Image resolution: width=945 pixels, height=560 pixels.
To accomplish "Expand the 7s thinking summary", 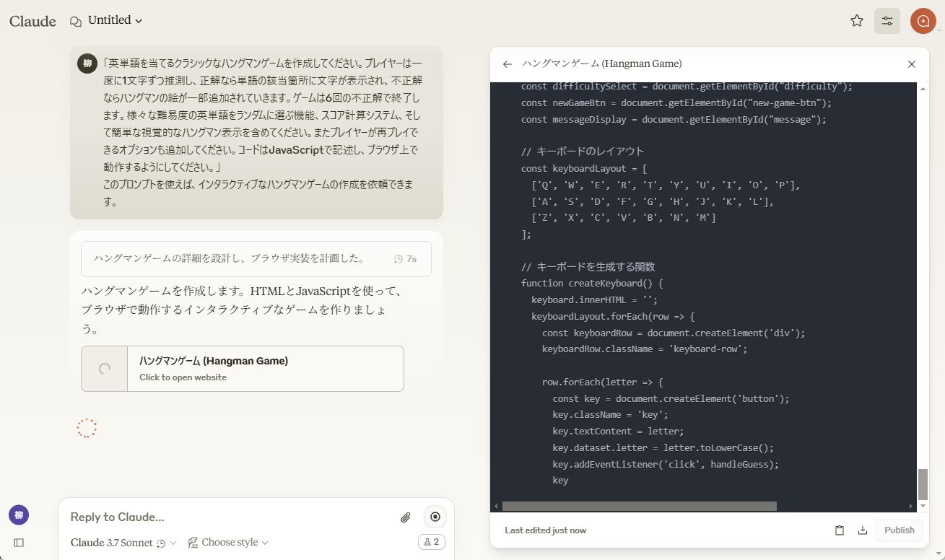I will point(256,258).
